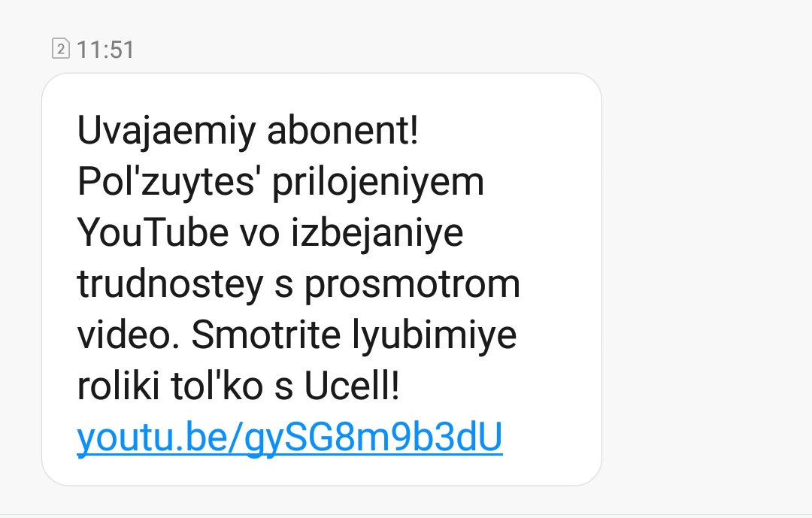Tap the word "roliki" in message
Screen dimensions: 812x518
pyautogui.click(x=118, y=386)
